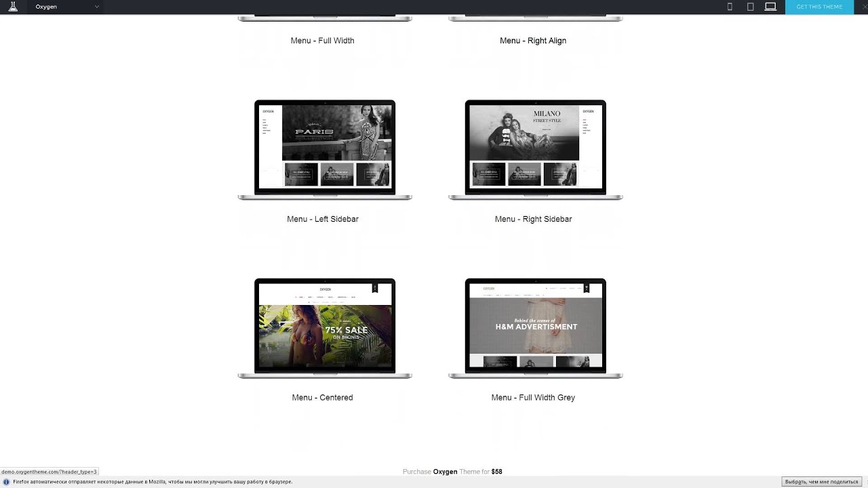Click the Firefox info icon in notification bar
Viewport: 868px width, 488px height.
coord(6,482)
